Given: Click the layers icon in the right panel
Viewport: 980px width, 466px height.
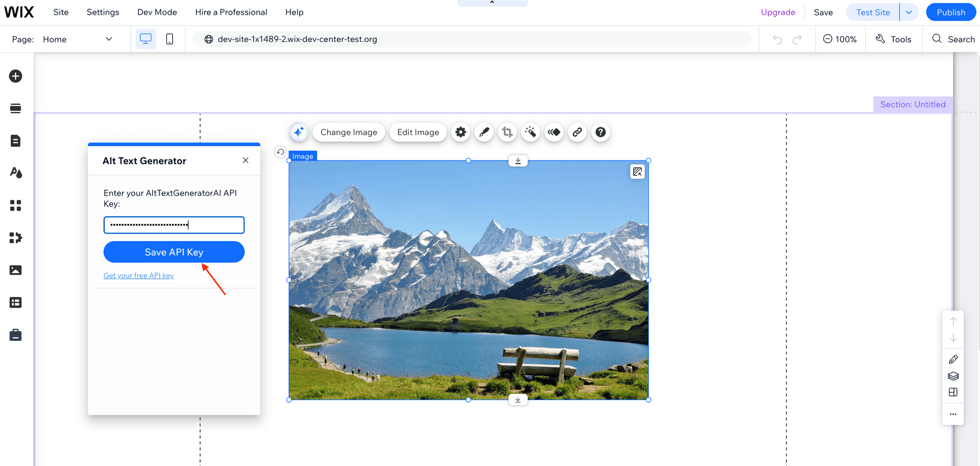Looking at the screenshot, I should pos(953,376).
